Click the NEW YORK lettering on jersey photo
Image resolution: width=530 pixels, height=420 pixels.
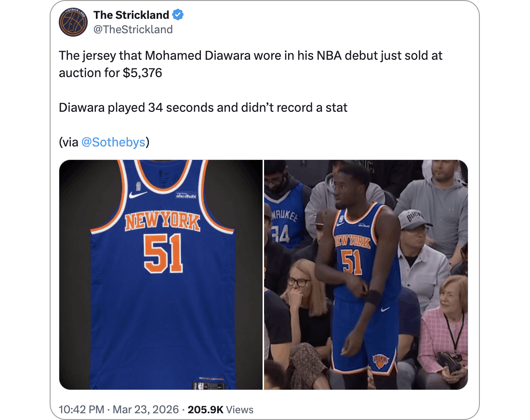click(162, 222)
